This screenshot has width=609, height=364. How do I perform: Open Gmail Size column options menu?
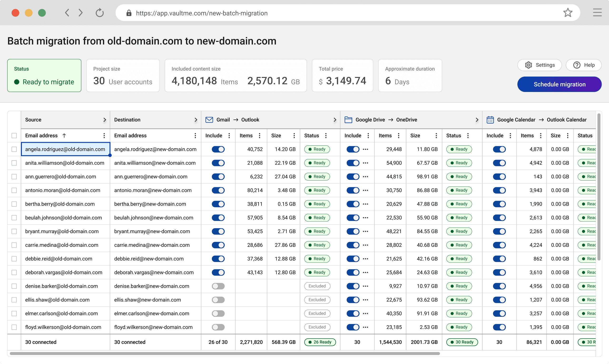coord(294,136)
